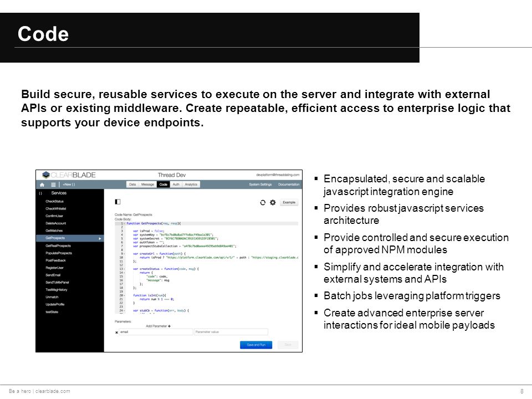Select the CheckWhitelist service
The image size is (532, 399).
56,209
